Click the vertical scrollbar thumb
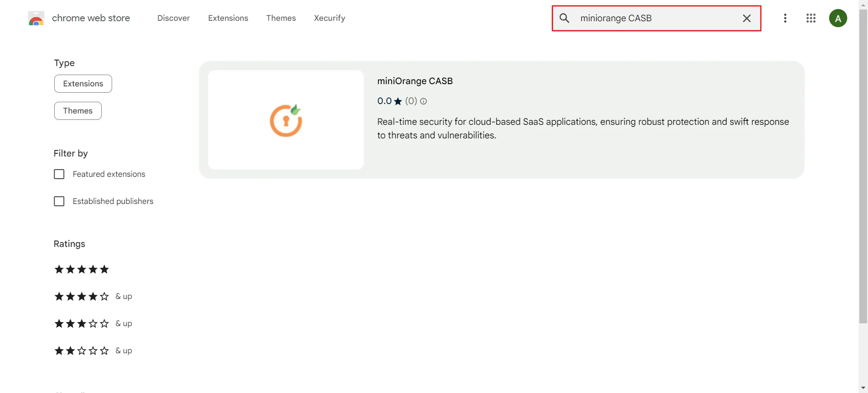 point(863,166)
